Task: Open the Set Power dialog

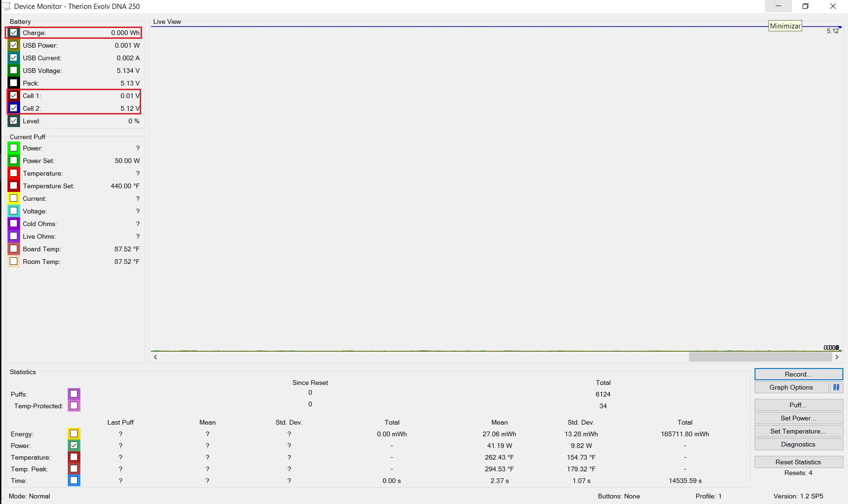Action: coord(798,418)
